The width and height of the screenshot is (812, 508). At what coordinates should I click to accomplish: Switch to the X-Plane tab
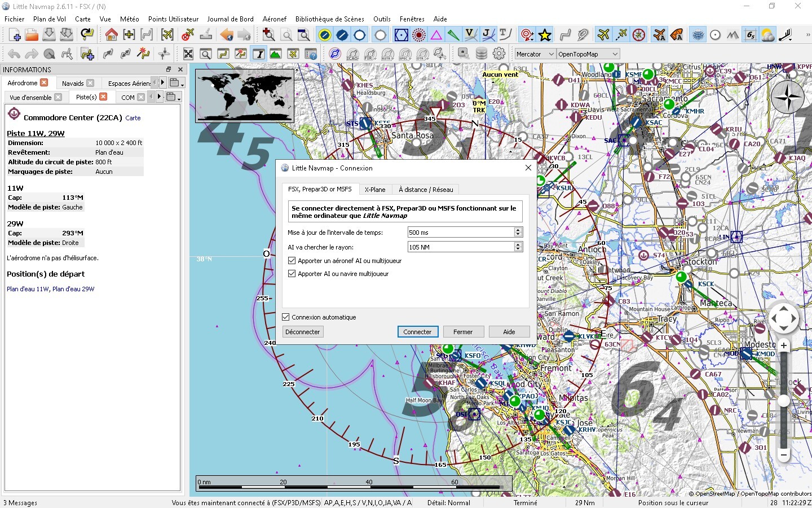pos(375,190)
